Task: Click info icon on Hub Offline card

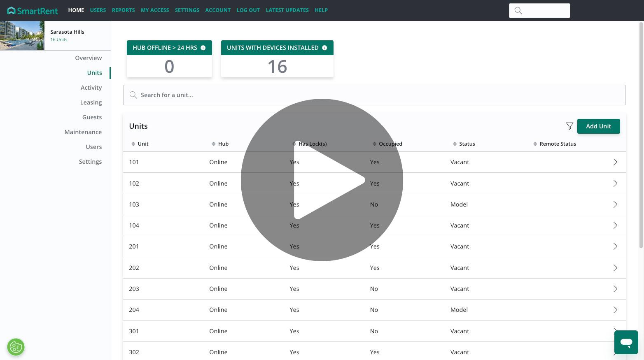Action: [x=203, y=48]
